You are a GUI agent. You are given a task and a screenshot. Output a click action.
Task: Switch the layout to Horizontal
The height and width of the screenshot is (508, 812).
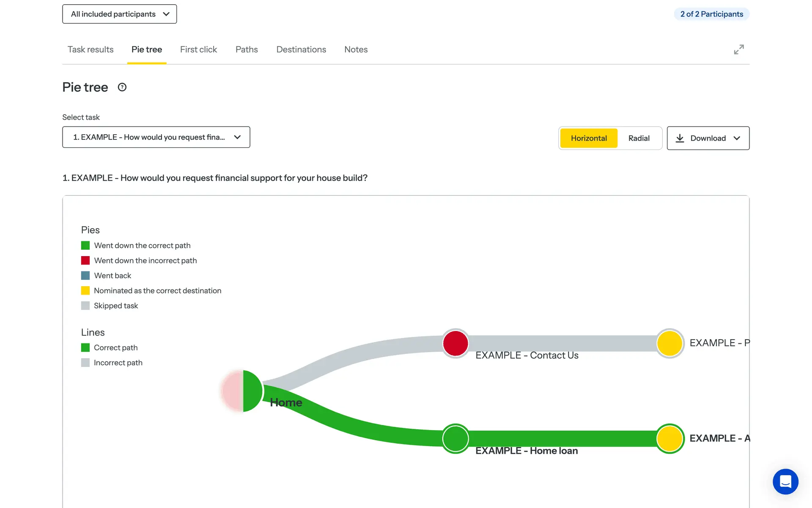tap(588, 138)
